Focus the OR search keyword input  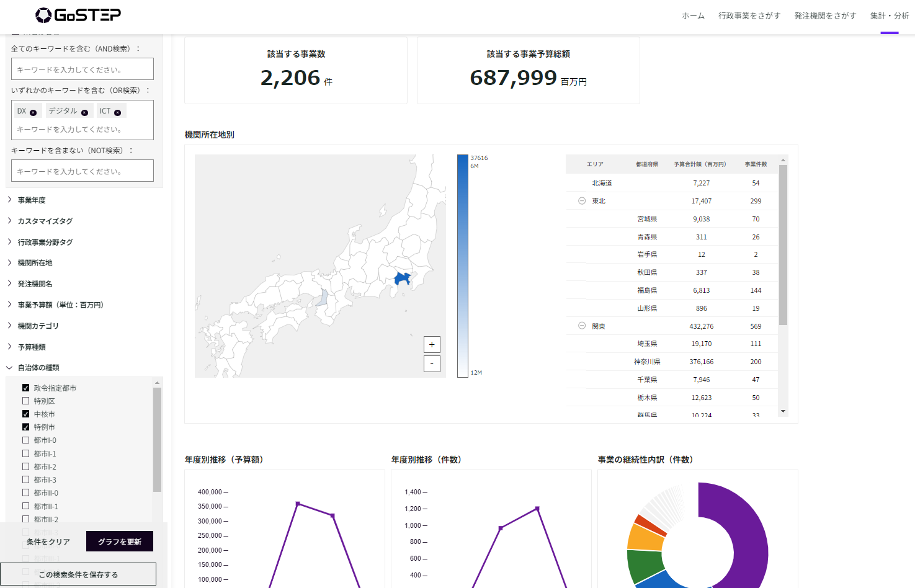point(83,129)
